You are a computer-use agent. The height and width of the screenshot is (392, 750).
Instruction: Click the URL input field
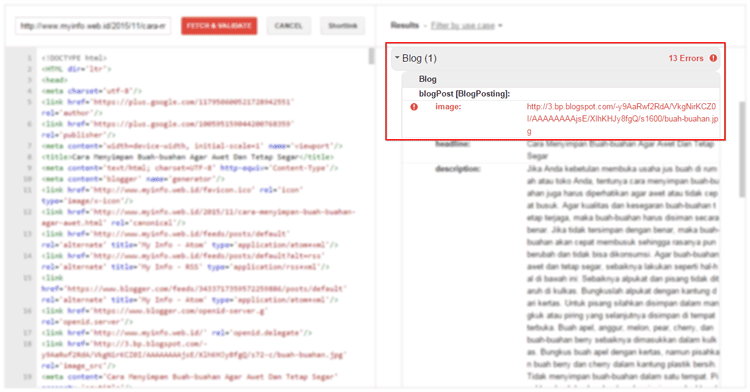[93, 26]
